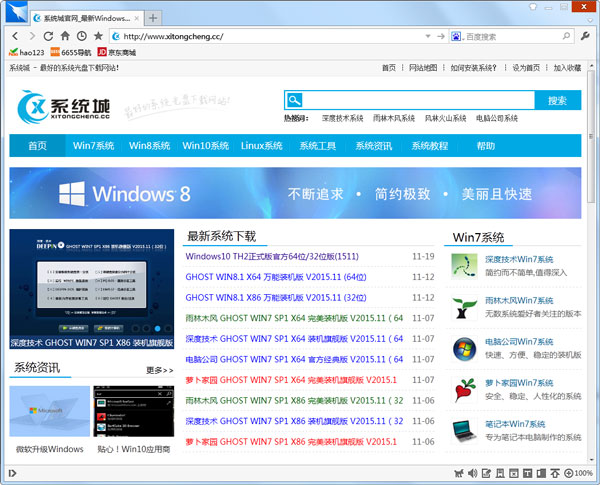
Task: Open the 深度技术Win7系统 link
Action: pos(519,259)
